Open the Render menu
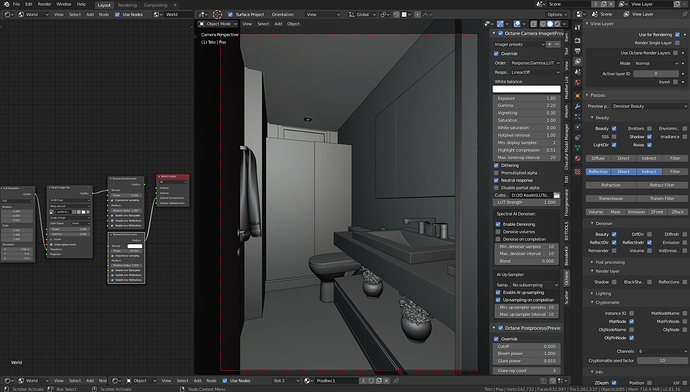 (44, 4)
